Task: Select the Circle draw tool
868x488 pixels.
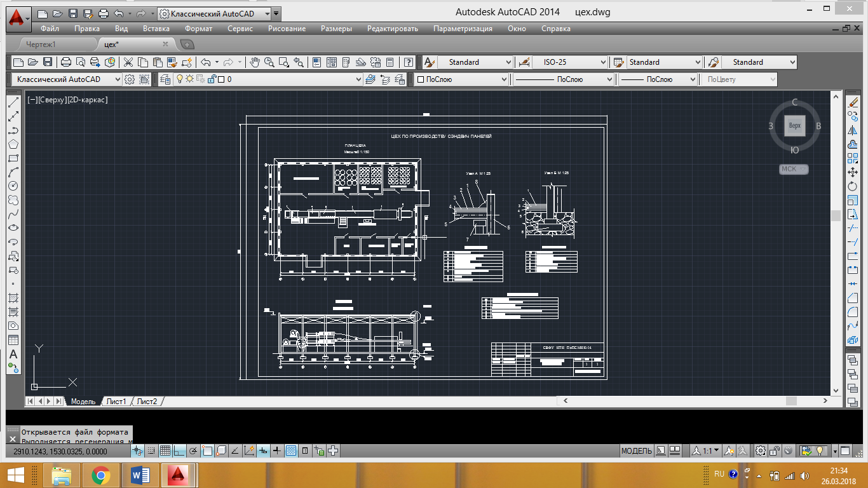Action: coord(13,186)
